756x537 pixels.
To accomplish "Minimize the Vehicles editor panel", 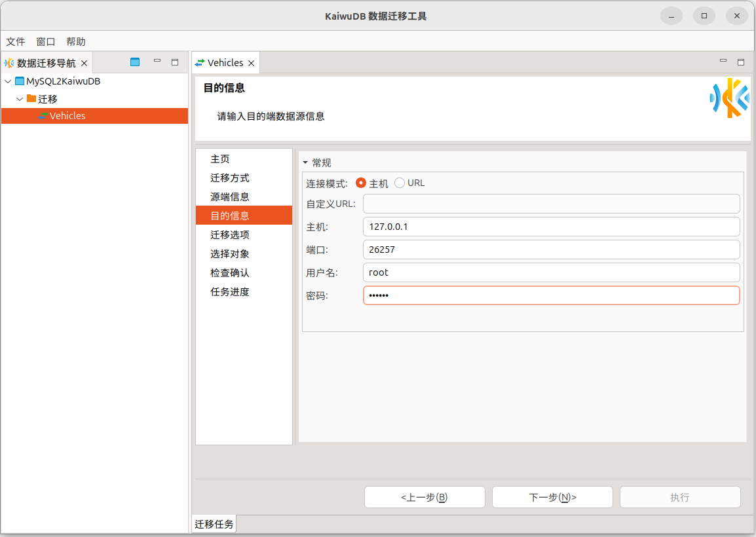I will (x=723, y=62).
